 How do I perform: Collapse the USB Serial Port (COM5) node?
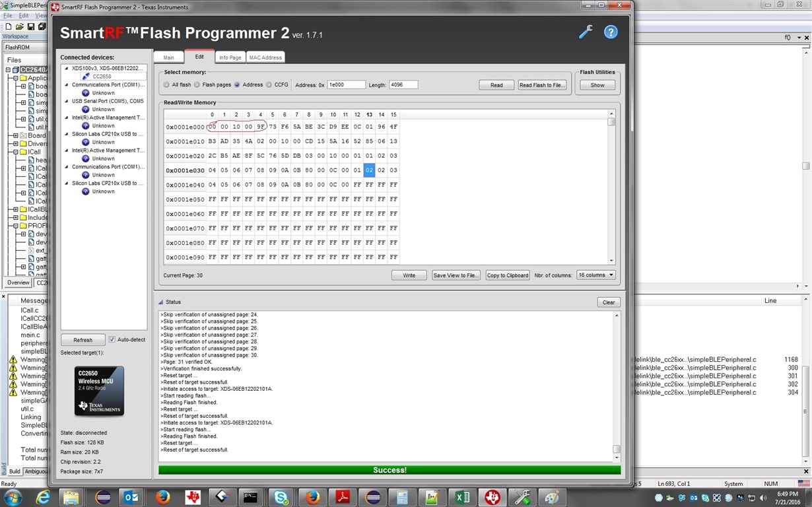coord(66,101)
